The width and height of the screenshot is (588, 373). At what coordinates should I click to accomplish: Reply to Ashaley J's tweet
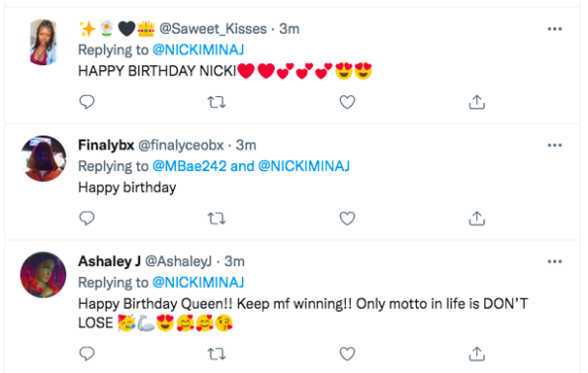point(87,353)
